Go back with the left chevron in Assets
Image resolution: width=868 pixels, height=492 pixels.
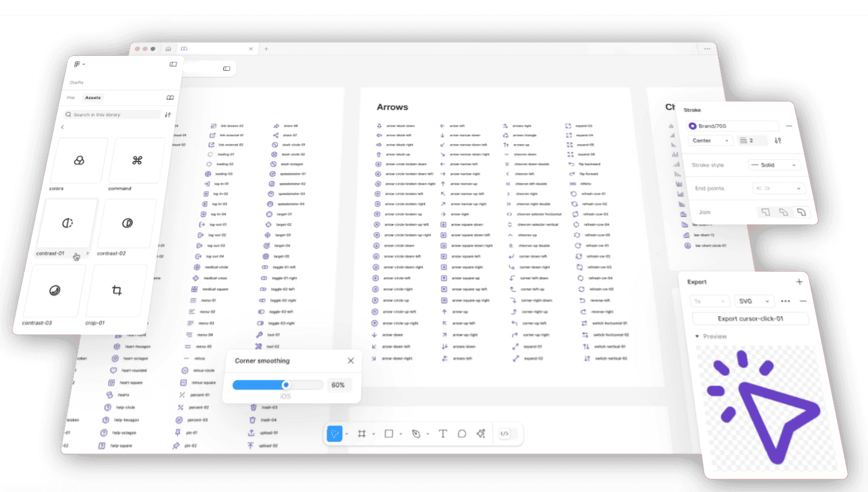click(62, 127)
